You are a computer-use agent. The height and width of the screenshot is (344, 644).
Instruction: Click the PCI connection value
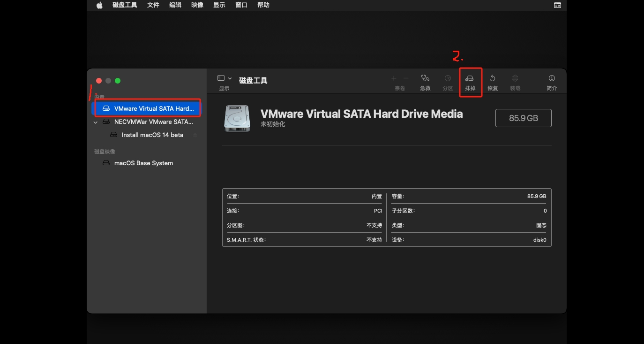(x=378, y=211)
